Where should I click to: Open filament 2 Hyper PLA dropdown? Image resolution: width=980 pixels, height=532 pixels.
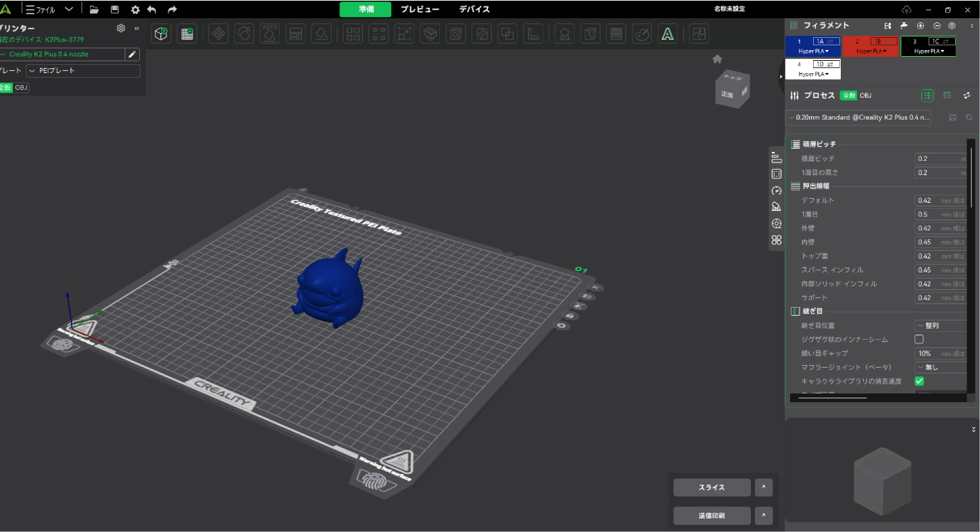[x=871, y=51]
